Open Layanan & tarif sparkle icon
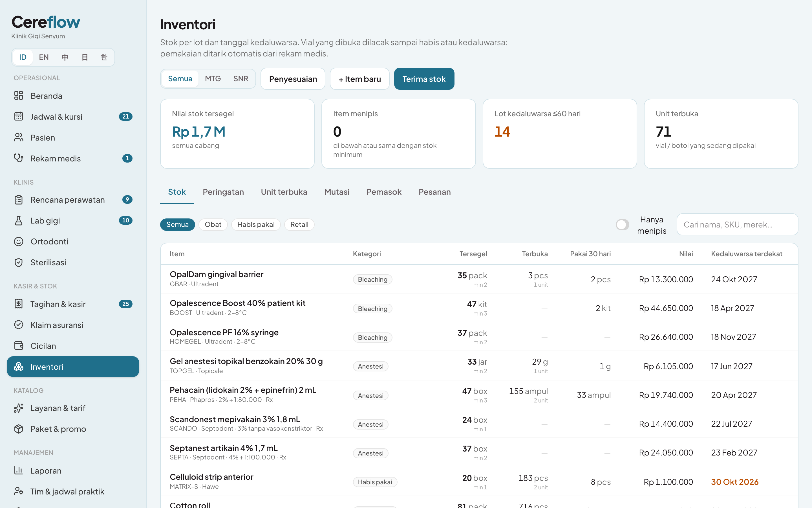This screenshot has width=812, height=508. [18, 408]
